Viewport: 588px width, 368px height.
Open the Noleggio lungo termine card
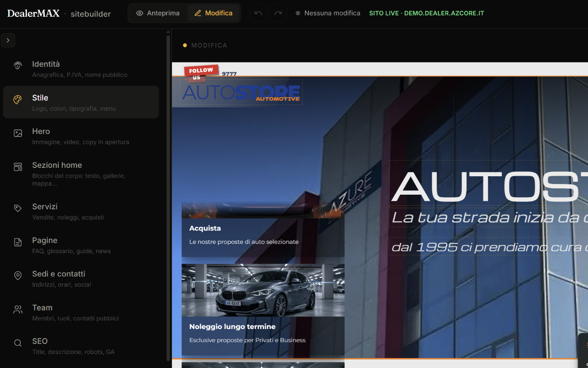click(x=263, y=309)
